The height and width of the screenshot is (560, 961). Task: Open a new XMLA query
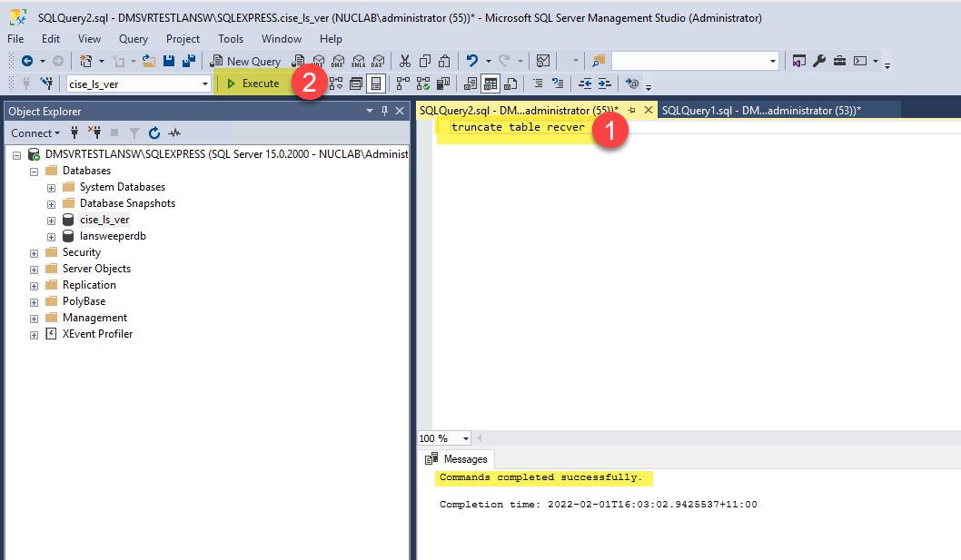click(358, 61)
